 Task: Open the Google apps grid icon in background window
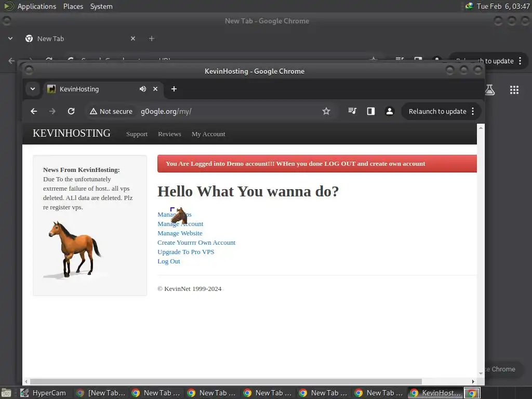[514, 90]
